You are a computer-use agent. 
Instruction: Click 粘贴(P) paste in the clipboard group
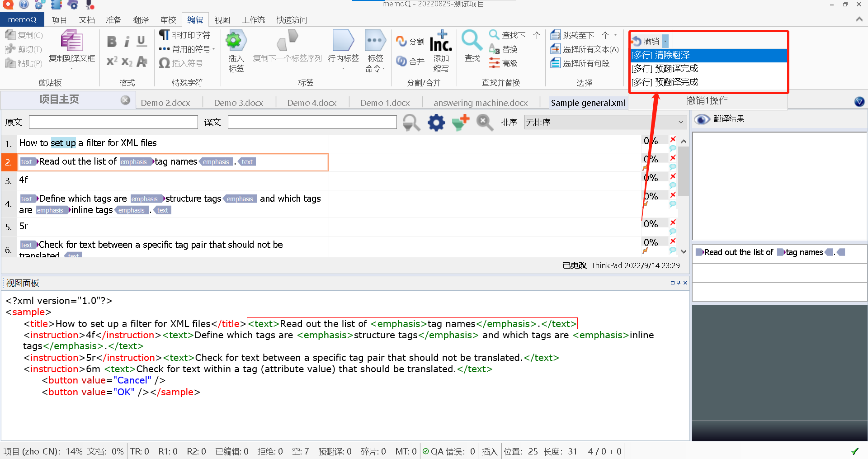24,63
